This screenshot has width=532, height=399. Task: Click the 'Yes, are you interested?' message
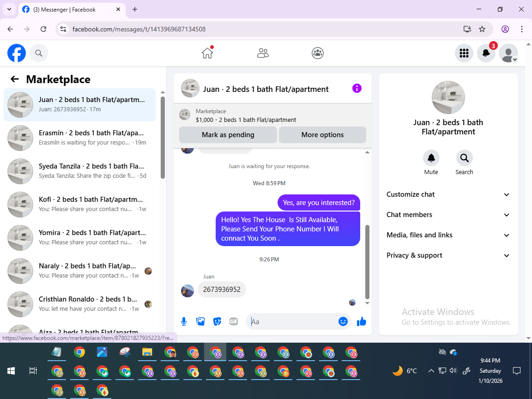(319, 203)
